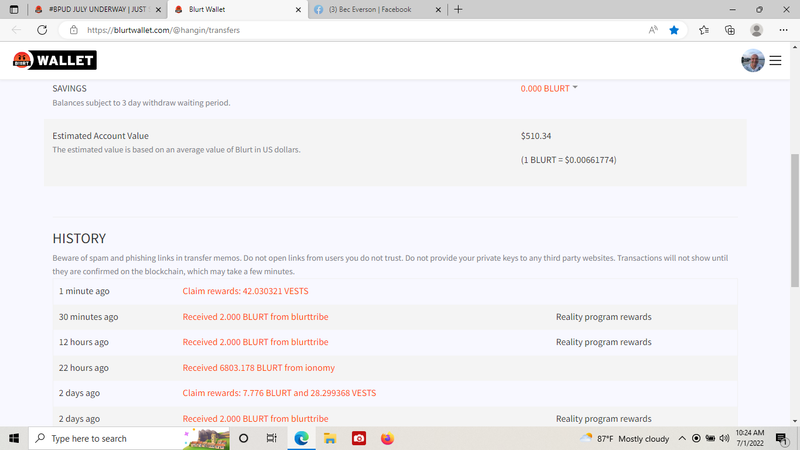Open 30 minutes ago blurttribe transfer
The image size is (800, 450).
click(255, 316)
